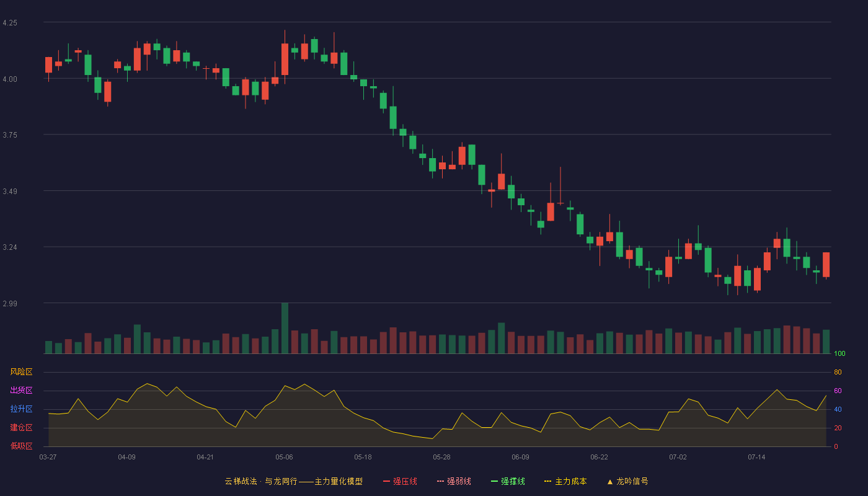Click the 04-09 date label
This screenshot has height=496, width=868.
point(126,457)
